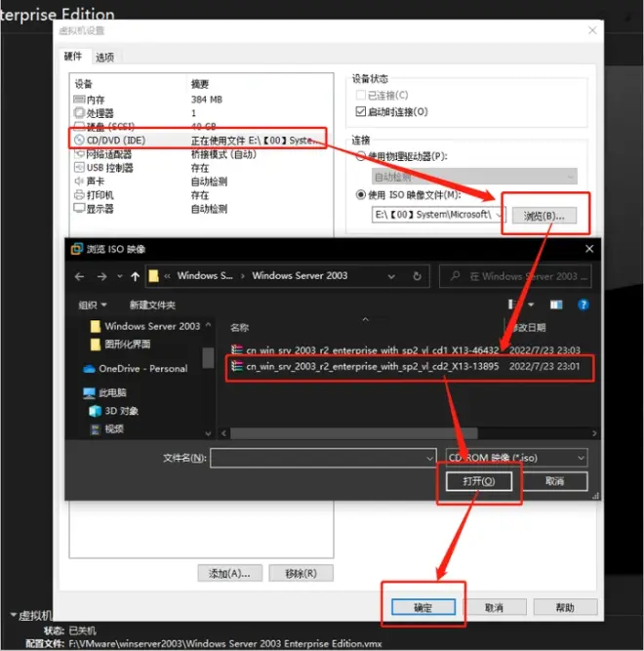
Task: Open the 自动检测 physical drive dropdown
Action: (474, 177)
